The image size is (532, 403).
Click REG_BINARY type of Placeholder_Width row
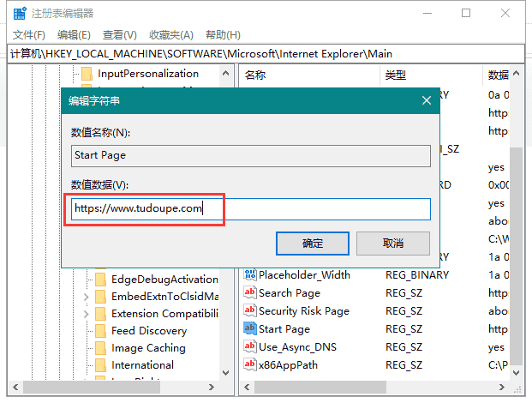pos(417,275)
